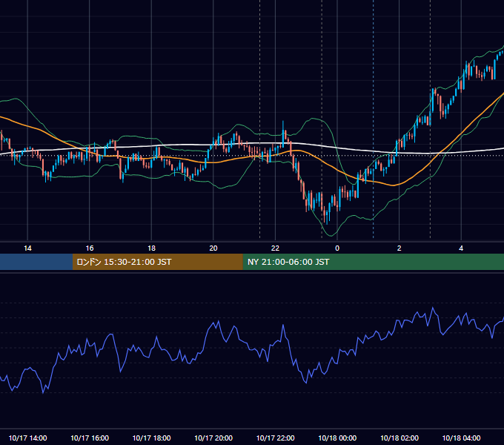Click the 10/18 02:00 date label
Screen dimensions: 504x445
pos(399,438)
